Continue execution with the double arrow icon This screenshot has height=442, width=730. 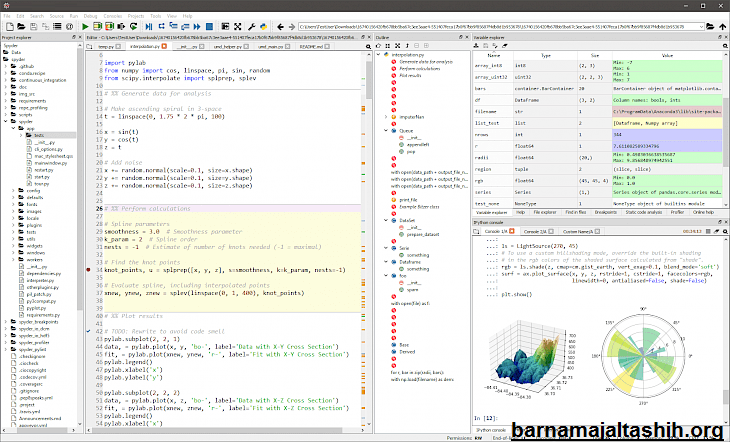197,27
